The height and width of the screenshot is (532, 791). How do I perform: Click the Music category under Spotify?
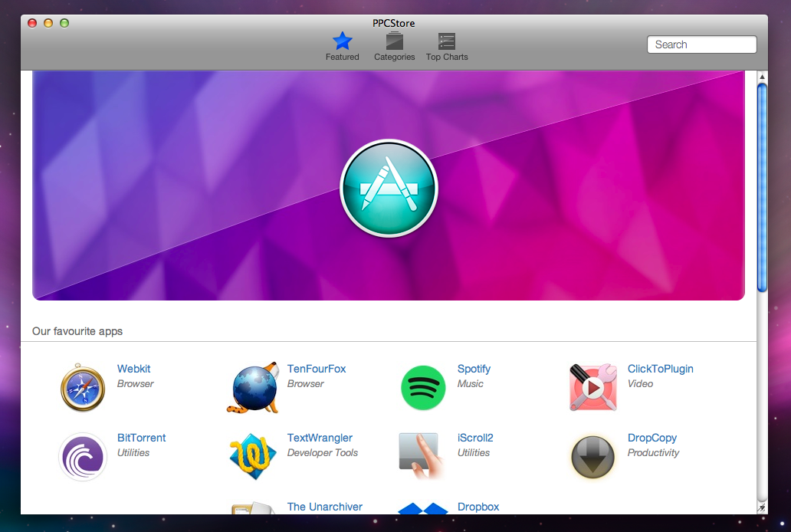pos(470,383)
